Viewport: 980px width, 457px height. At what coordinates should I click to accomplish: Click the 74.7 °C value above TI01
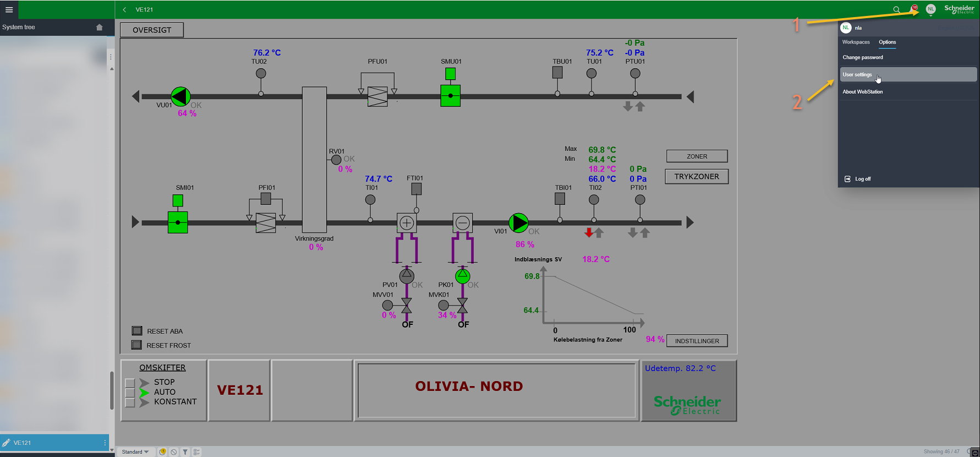379,179
